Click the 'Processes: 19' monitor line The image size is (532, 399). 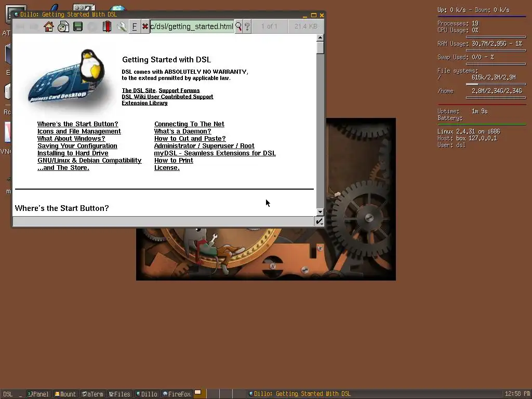(x=458, y=23)
